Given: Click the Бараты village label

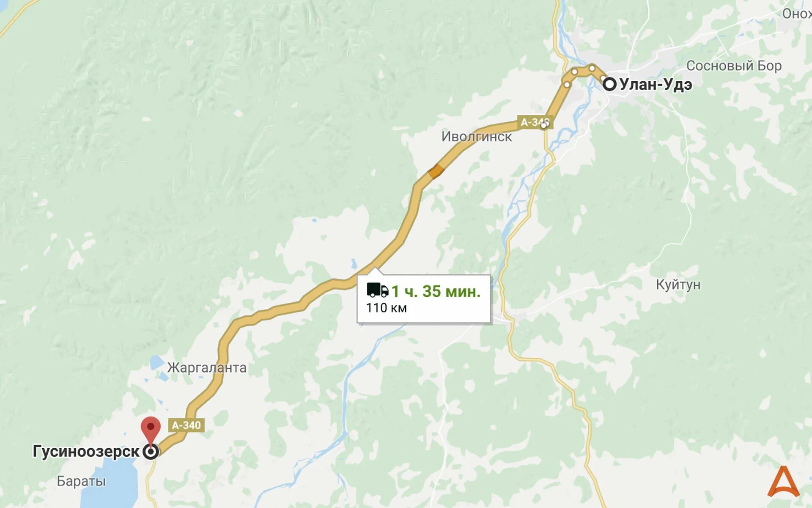Looking at the screenshot, I should coord(81,481).
